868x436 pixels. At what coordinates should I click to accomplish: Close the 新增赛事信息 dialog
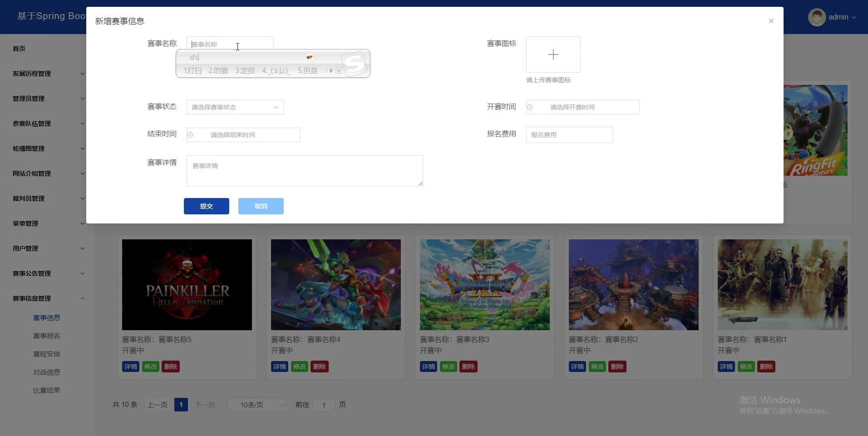tap(771, 21)
